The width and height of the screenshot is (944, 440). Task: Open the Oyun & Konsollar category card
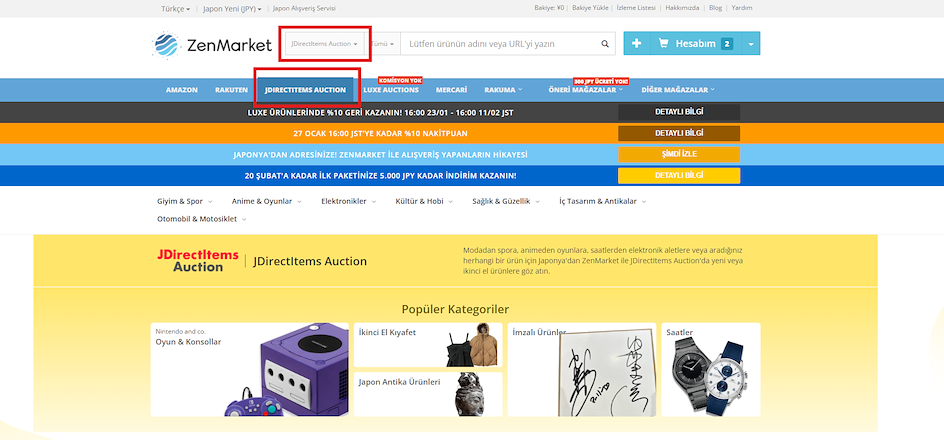pos(249,370)
